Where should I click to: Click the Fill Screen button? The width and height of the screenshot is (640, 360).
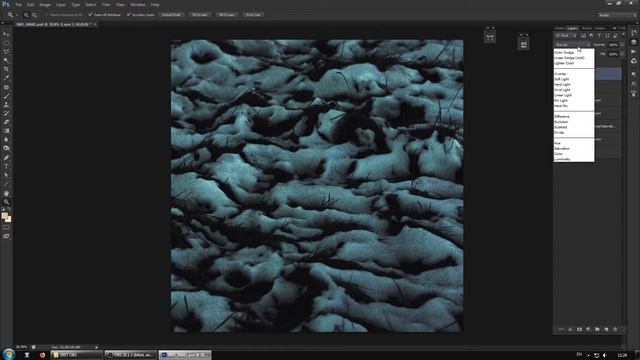pyautogui.click(x=227, y=15)
